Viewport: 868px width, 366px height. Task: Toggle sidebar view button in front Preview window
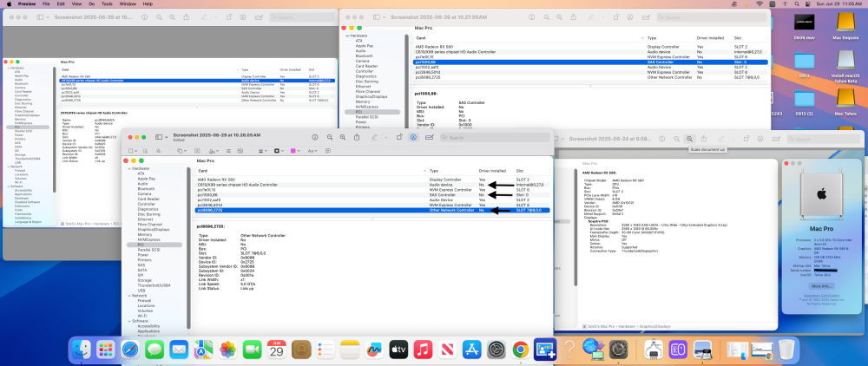point(158,137)
